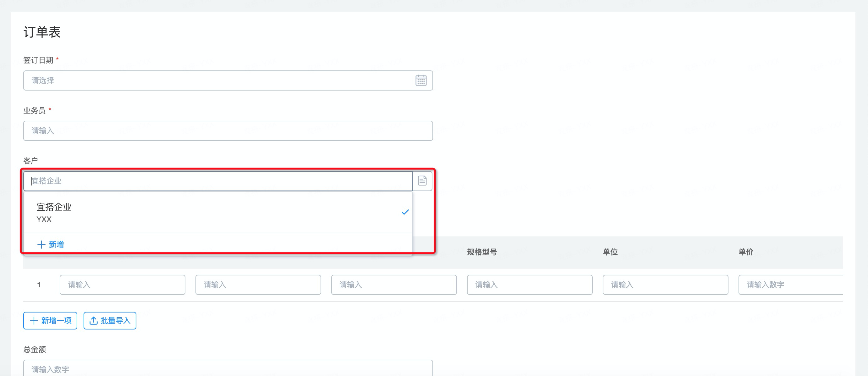This screenshot has width=868, height=376.
Task: Click the 规格型号 column header
Action: 481,252
